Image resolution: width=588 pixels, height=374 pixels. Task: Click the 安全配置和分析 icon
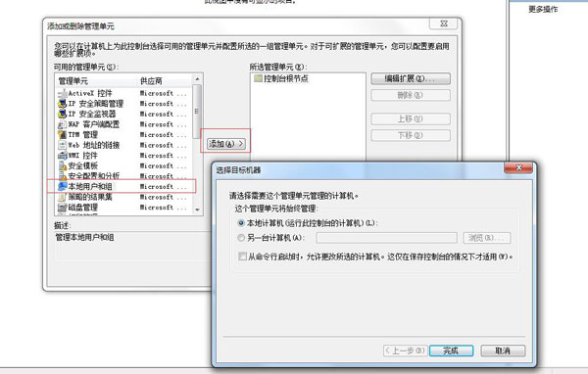pos(63,176)
